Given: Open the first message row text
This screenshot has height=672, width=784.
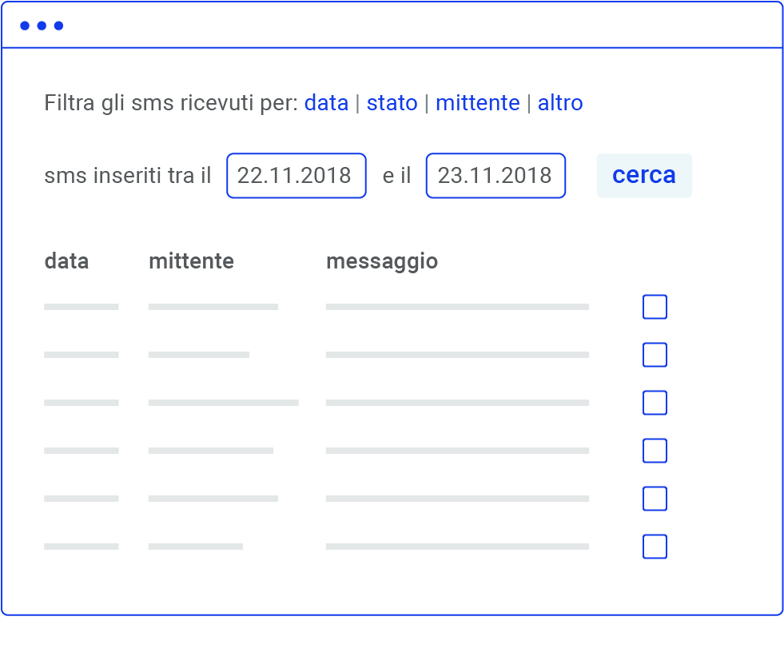Looking at the screenshot, I should (457, 307).
